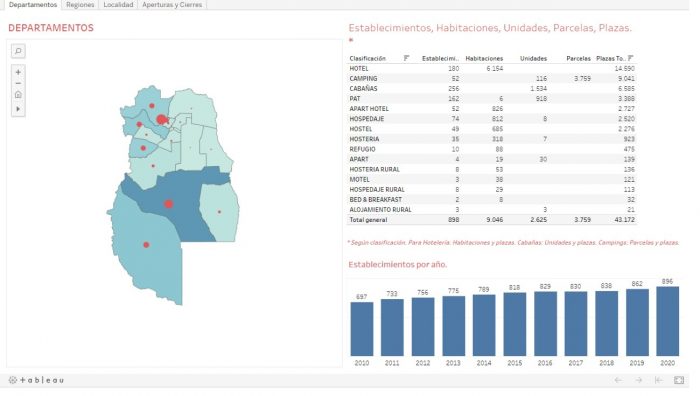The image size is (700, 396).
Task: Click the red dot in southernmost department
Action: pos(146,245)
